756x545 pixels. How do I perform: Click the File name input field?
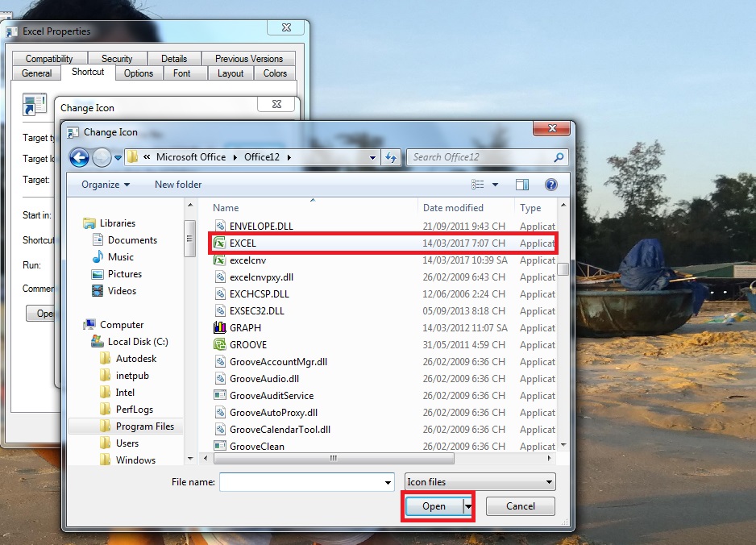[301, 482]
